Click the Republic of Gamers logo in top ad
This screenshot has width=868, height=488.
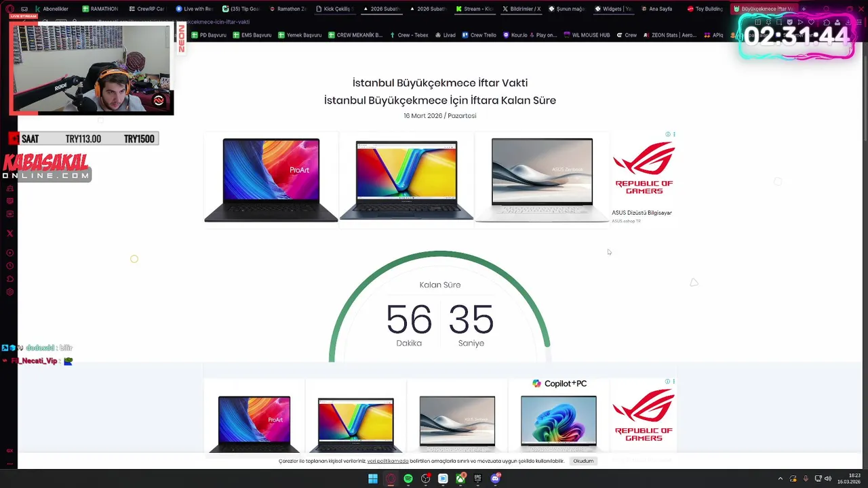[x=644, y=168]
